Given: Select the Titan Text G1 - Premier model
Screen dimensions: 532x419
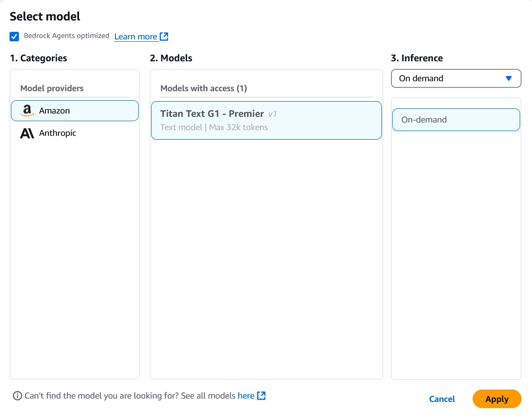Looking at the screenshot, I should 266,120.
